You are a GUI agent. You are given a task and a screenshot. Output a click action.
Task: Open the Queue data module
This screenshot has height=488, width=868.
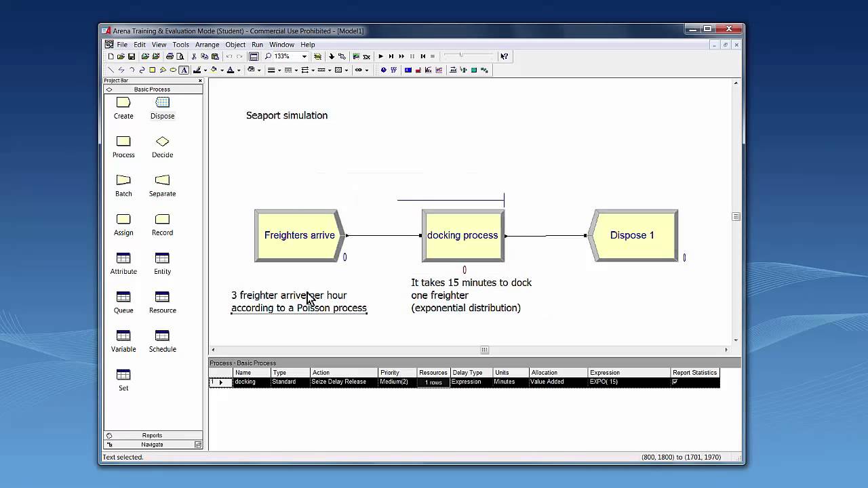[x=123, y=302]
